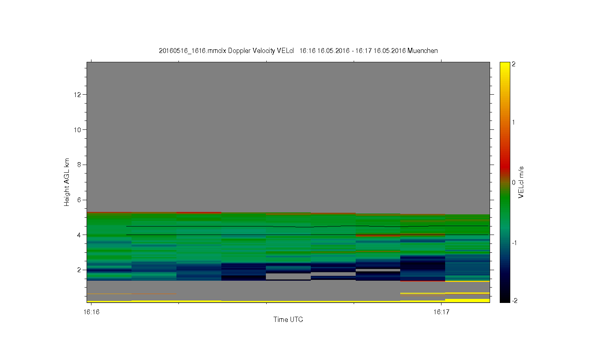Click the yellow top of the colorbar
The width and height of the screenshot is (607, 364).
click(x=505, y=65)
